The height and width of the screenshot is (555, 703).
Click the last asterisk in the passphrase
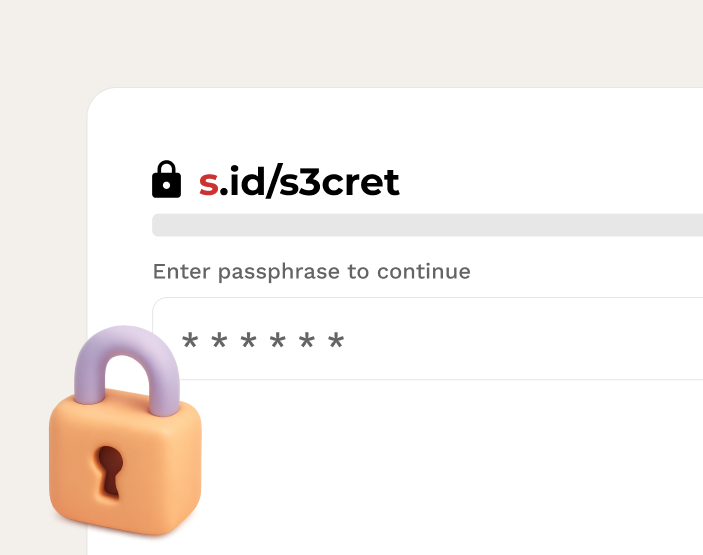(337, 343)
